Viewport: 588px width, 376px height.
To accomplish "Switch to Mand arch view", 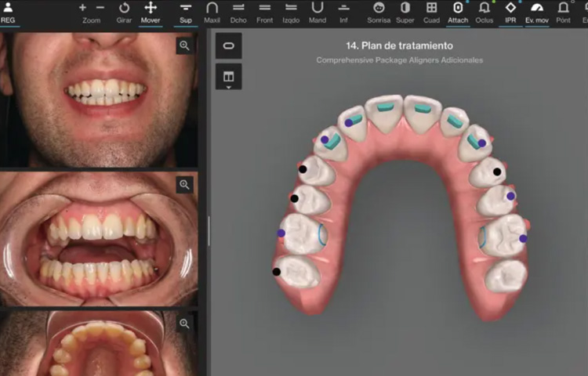I will coord(318,11).
